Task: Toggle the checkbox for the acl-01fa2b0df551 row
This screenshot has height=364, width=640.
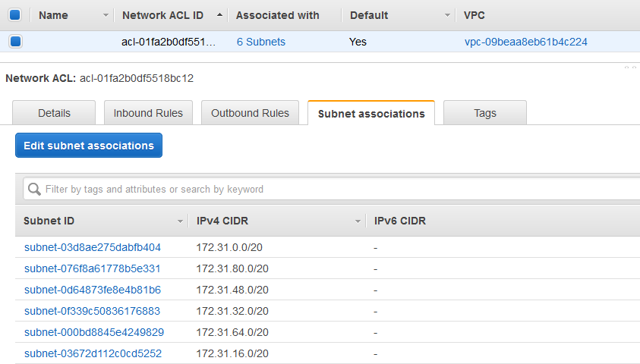Action: coord(15,42)
